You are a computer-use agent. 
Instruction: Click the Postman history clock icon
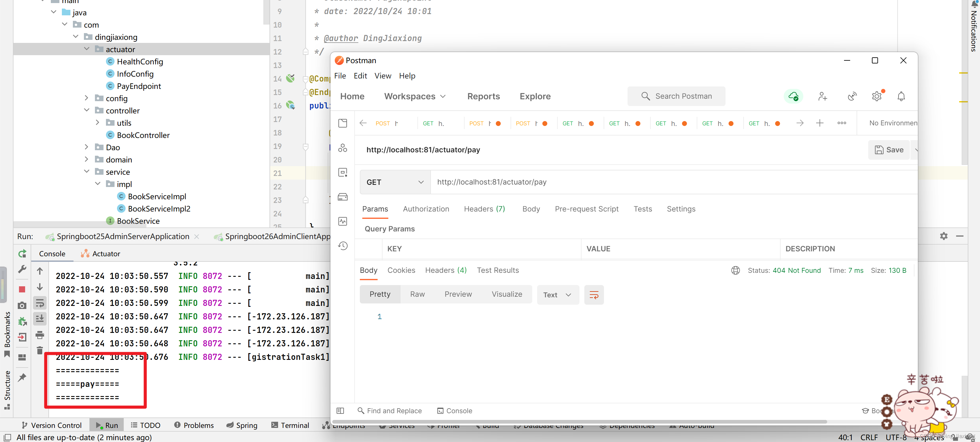click(343, 246)
